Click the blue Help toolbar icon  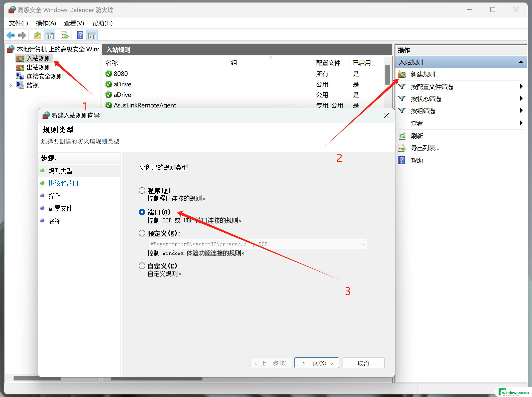pyautogui.click(x=80, y=35)
